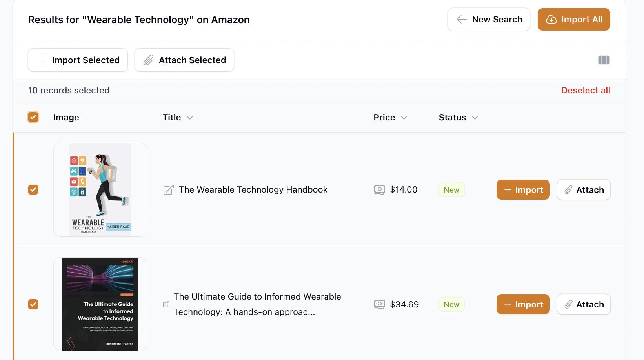Click the Deselect all link
This screenshot has height=360, width=644.
[586, 91]
